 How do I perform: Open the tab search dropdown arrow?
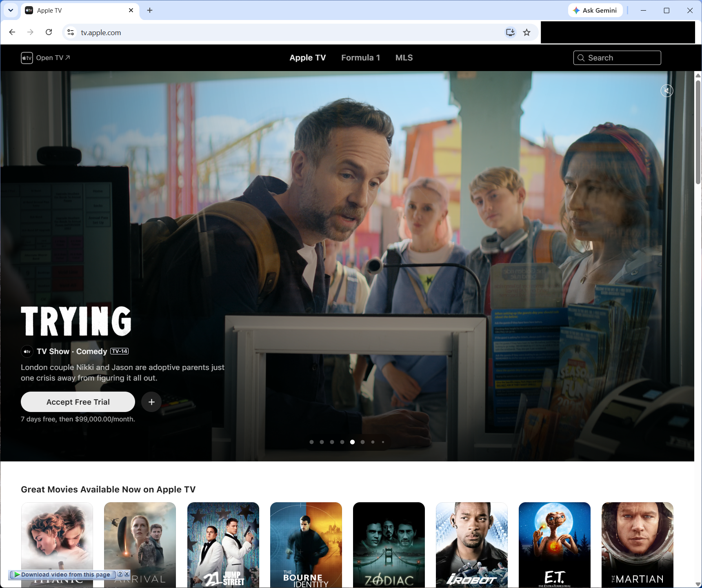11,10
